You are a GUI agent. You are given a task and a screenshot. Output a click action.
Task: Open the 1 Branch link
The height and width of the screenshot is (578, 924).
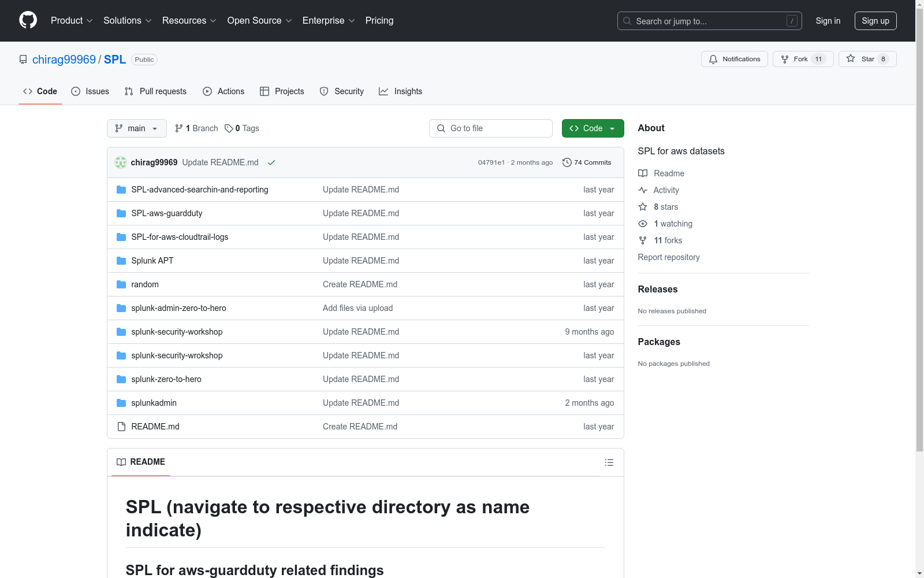196,128
